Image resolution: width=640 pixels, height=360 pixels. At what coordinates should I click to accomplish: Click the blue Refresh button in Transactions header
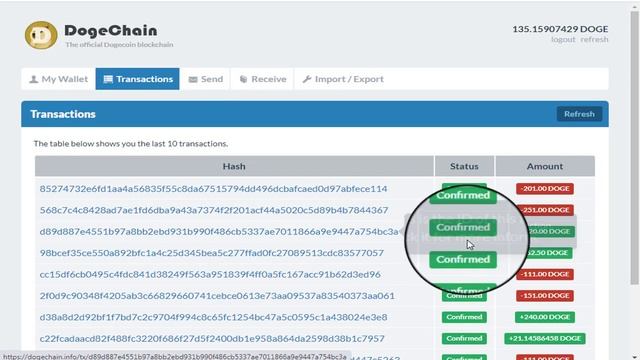579,114
